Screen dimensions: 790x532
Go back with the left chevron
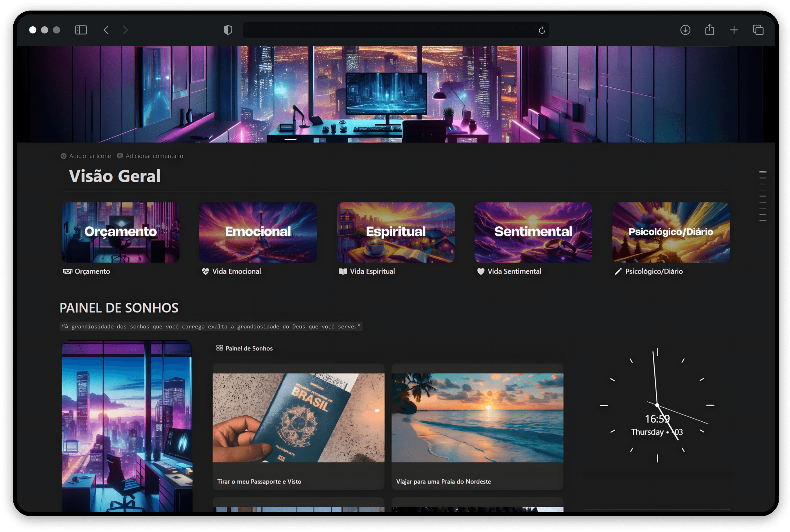click(106, 30)
